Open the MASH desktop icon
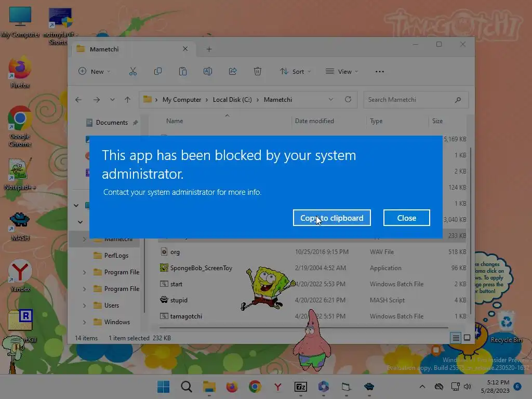Screen dimensions: 532x399 point(20,227)
